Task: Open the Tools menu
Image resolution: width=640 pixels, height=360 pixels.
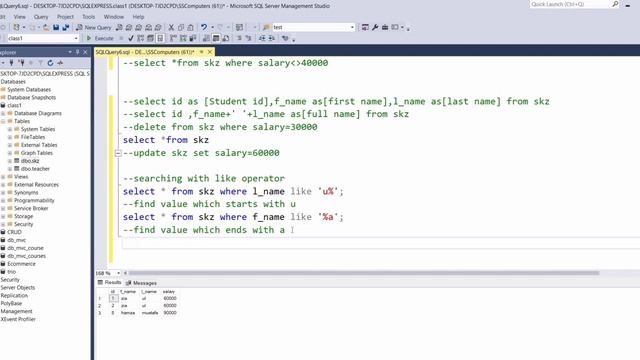Action: pyautogui.click(x=89, y=17)
